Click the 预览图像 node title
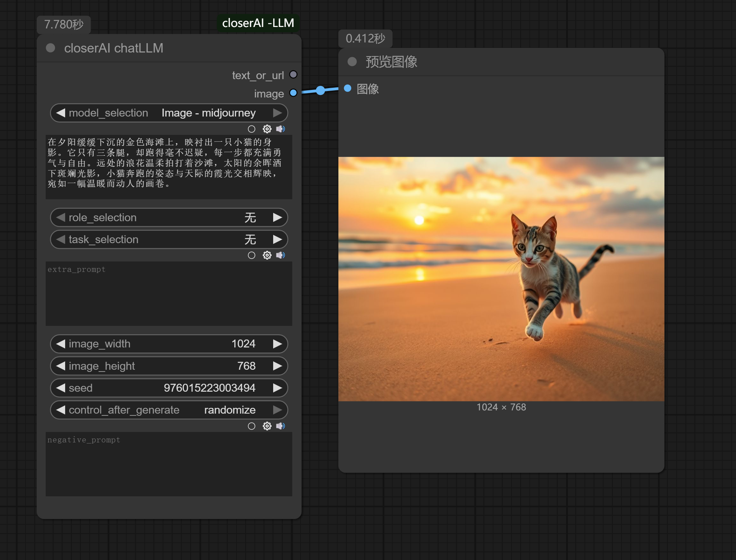Screen dimensions: 736x560 pos(392,62)
